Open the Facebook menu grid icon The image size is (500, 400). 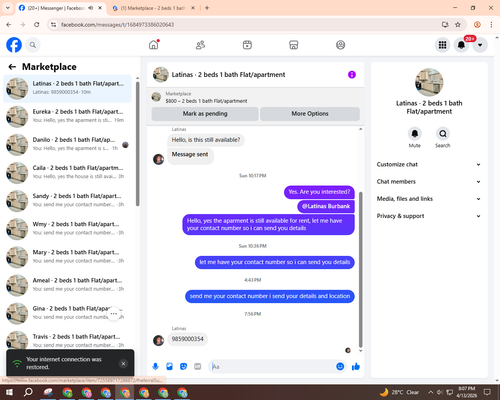coord(442,45)
